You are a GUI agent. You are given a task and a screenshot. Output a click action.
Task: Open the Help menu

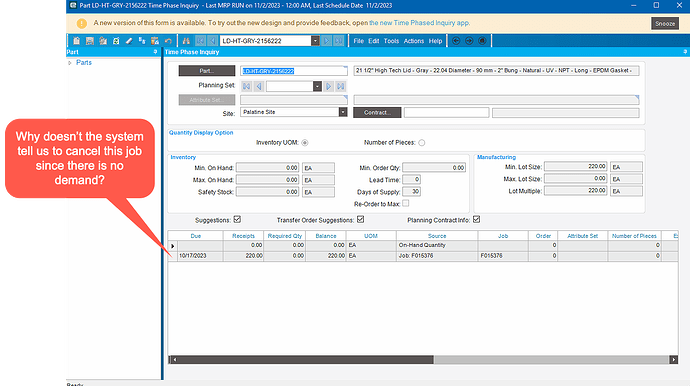(x=435, y=41)
